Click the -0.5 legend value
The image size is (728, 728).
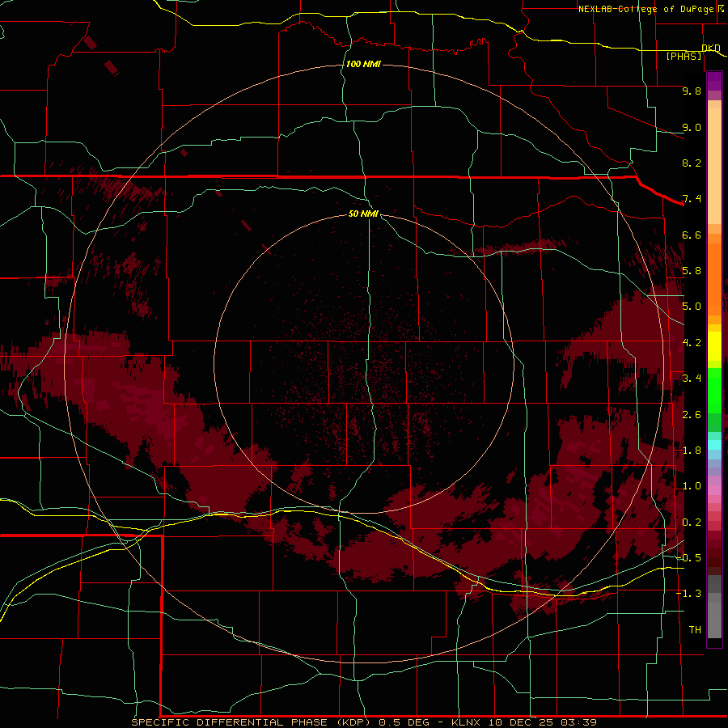click(689, 558)
